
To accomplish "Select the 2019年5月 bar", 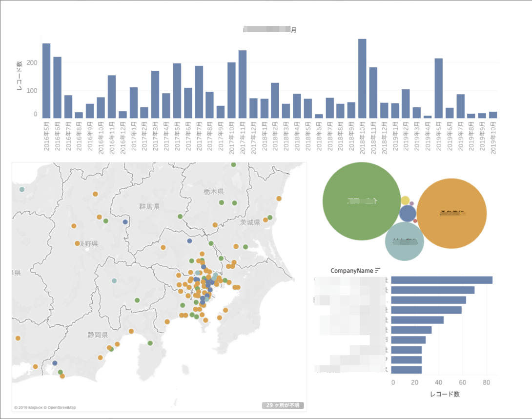I will [x=438, y=88].
